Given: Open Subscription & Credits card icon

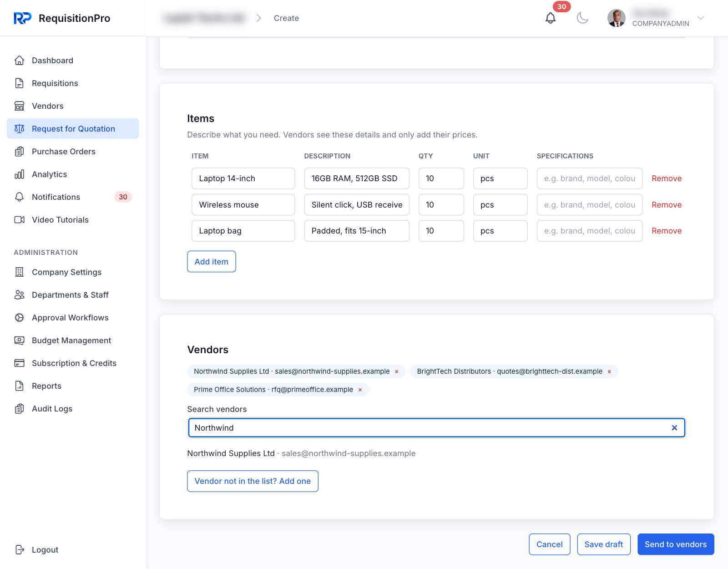Looking at the screenshot, I should (19, 363).
